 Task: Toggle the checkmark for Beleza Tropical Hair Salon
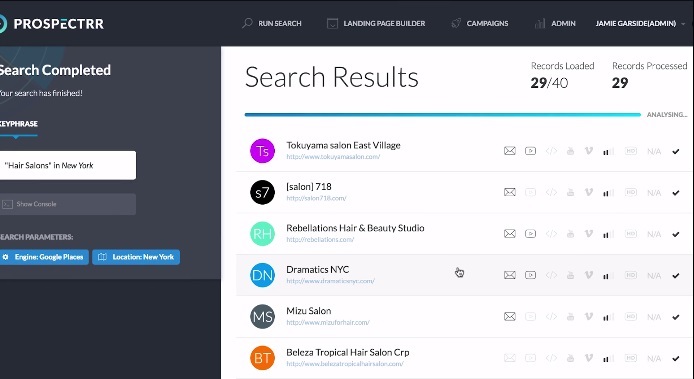coord(675,358)
